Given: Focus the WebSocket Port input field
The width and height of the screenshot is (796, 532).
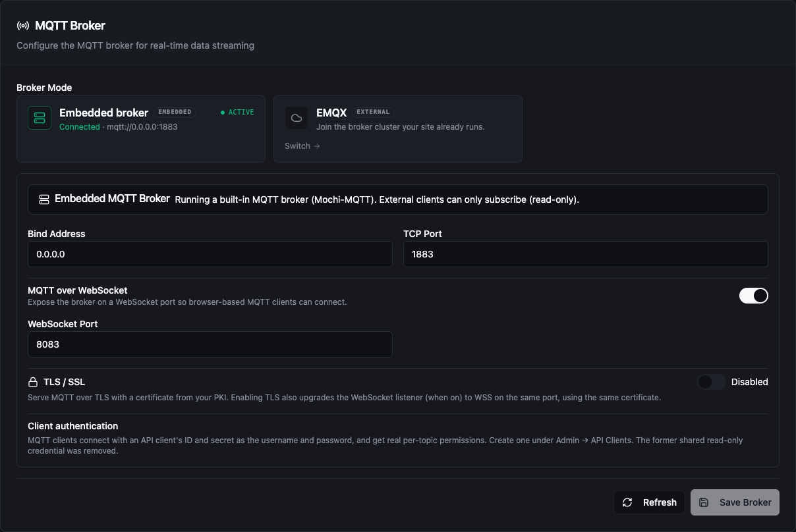Looking at the screenshot, I should tap(210, 344).
